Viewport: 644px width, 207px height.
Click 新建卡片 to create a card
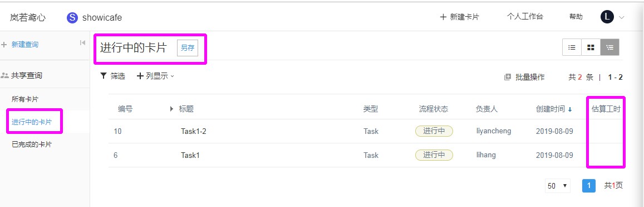tap(459, 17)
